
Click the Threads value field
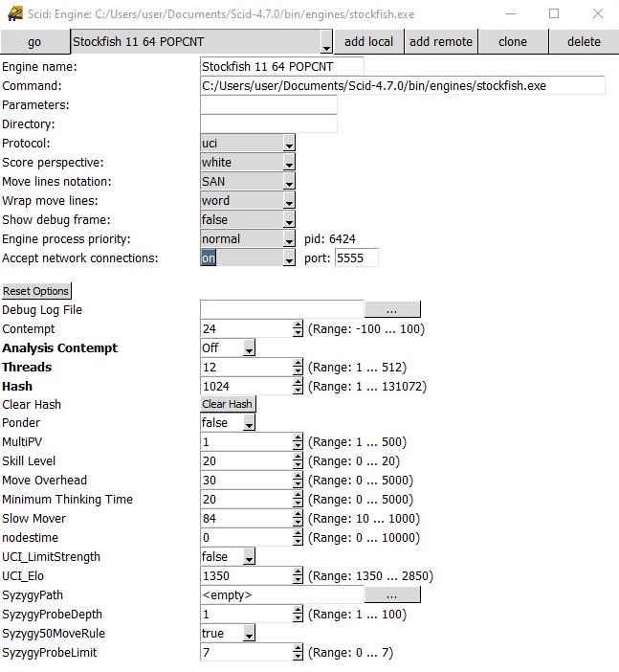click(246, 367)
